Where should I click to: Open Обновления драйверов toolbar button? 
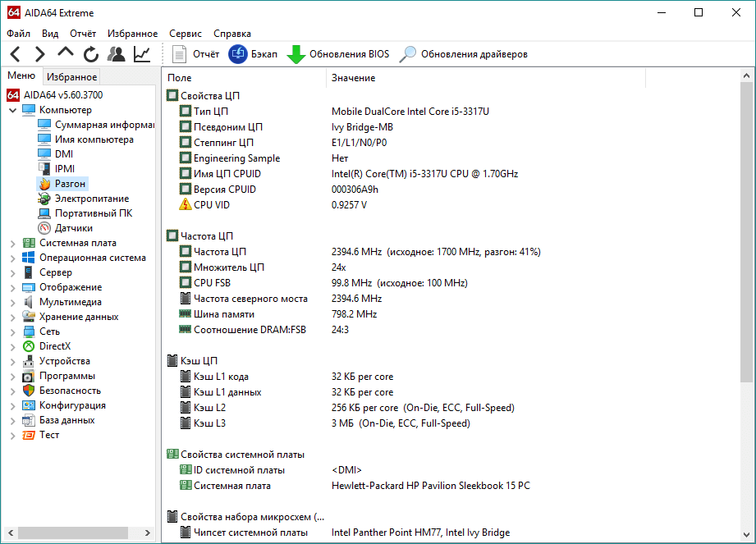[x=463, y=54]
